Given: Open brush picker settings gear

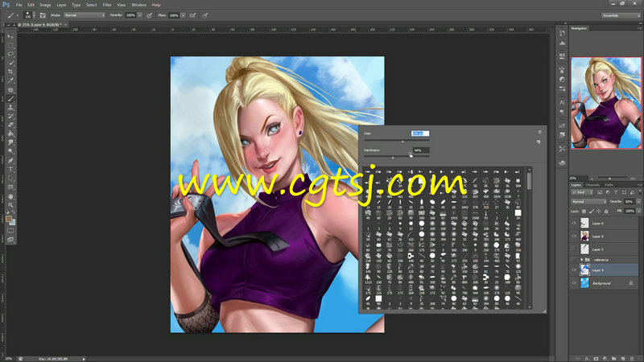Looking at the screenshot, I should (x=539, y=132).
